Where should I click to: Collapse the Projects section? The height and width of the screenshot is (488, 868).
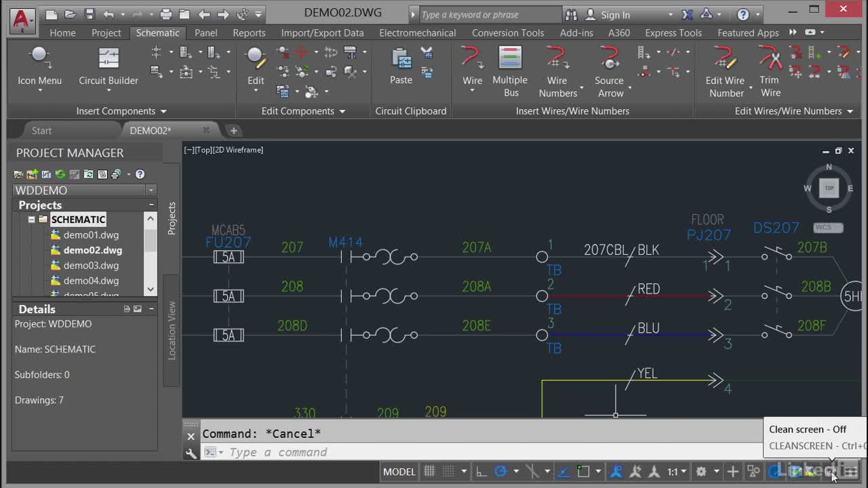click(151, 205)
